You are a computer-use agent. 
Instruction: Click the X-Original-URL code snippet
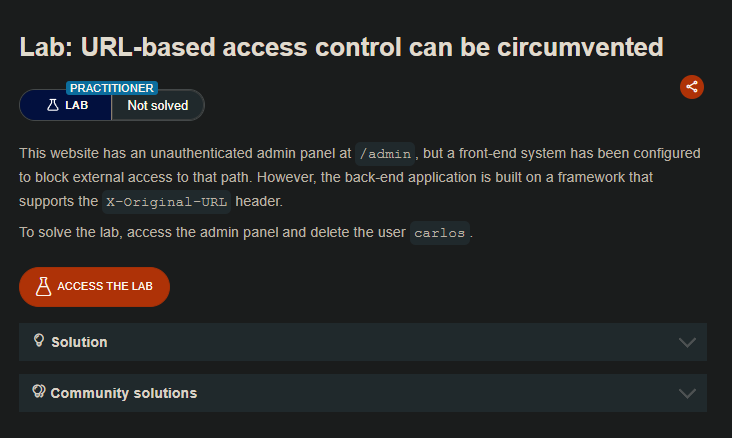[167, 201]
